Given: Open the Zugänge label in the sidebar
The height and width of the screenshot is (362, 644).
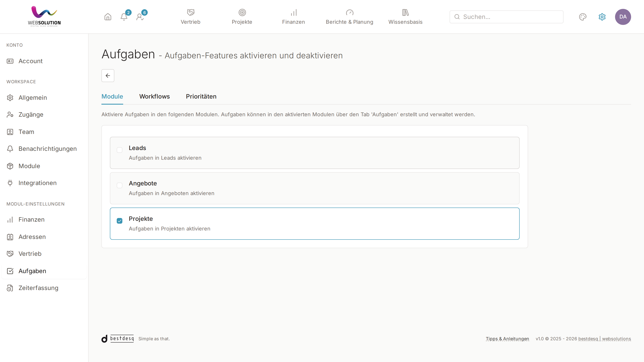Looking at the screenshot, I should (x=31, y=115).
